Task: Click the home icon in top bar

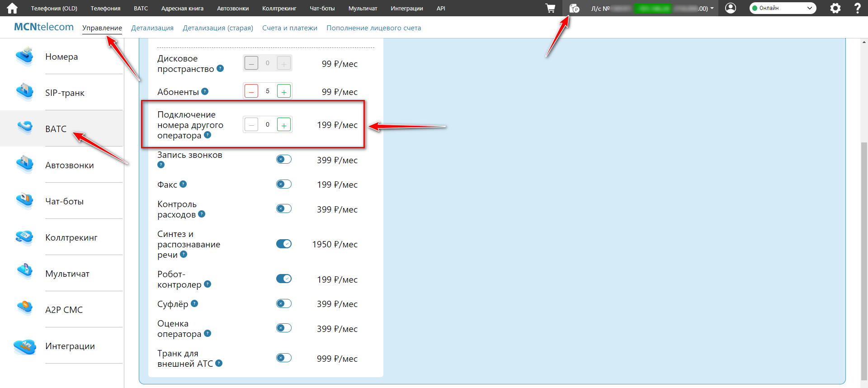Action: click(x=12, y=8)
